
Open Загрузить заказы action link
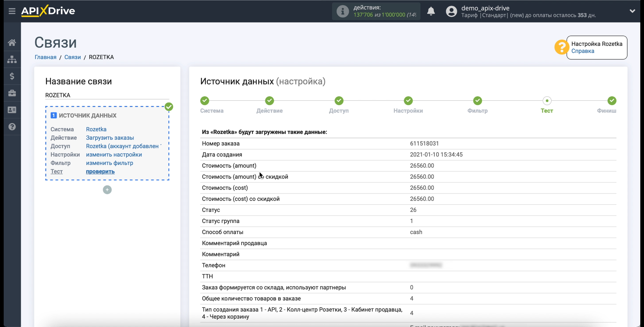110,138
